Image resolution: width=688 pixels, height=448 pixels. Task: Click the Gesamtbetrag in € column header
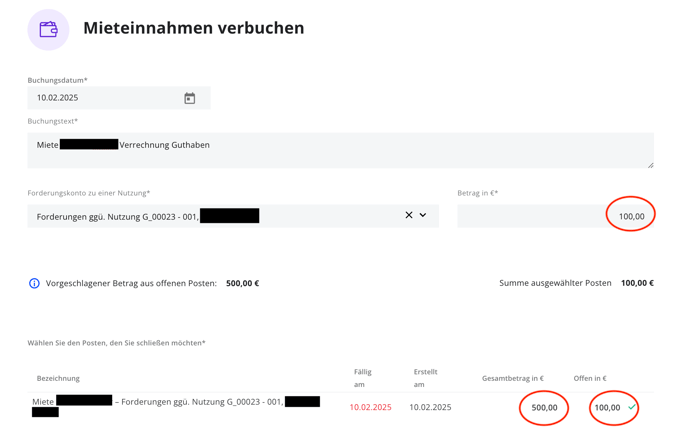click(513, 378)
